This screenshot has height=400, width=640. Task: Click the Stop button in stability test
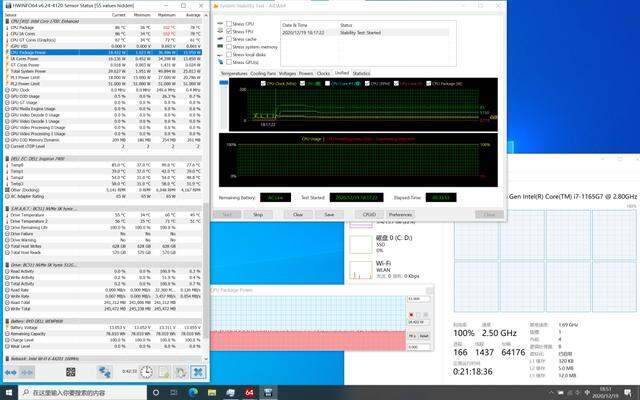click(x=258, y=215)
